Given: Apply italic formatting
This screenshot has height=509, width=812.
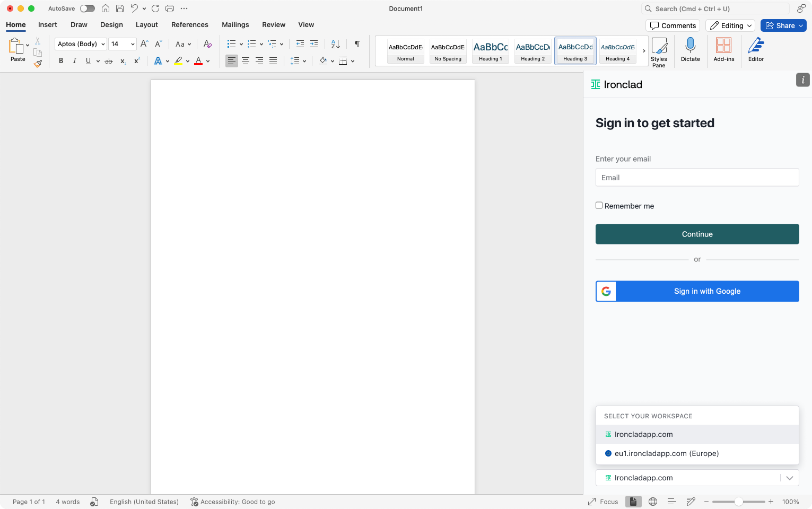Looking at the screenshot, I should point(75,61).
